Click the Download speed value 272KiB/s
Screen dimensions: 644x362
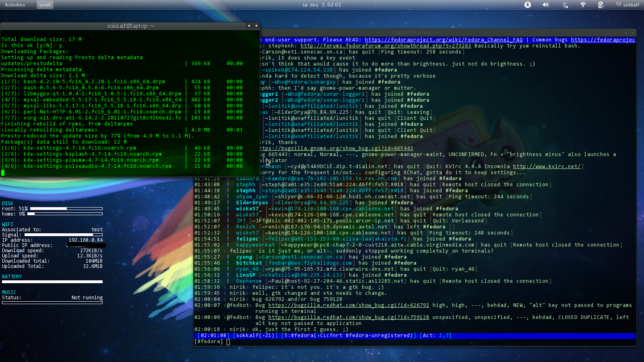pyautogui.click(x=91, y=251)
